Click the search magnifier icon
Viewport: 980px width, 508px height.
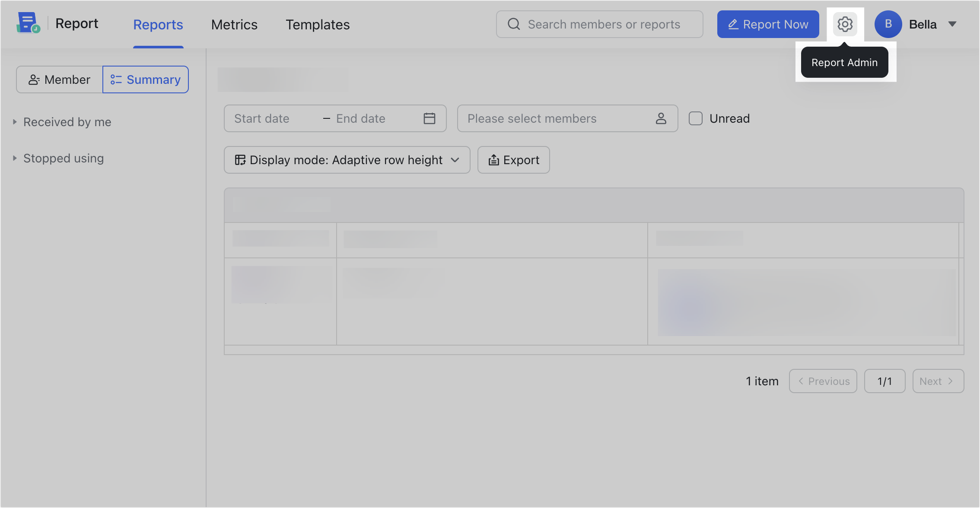pos(513,24)
